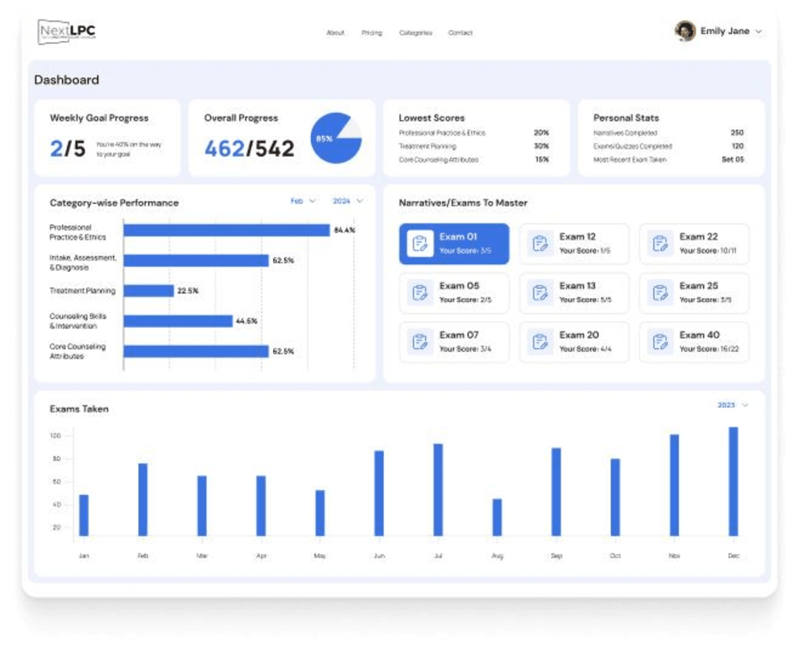Select the Exam 20 card
This screenshot has width=799, height=672.
pyautogui.click(x=574, y=342)
